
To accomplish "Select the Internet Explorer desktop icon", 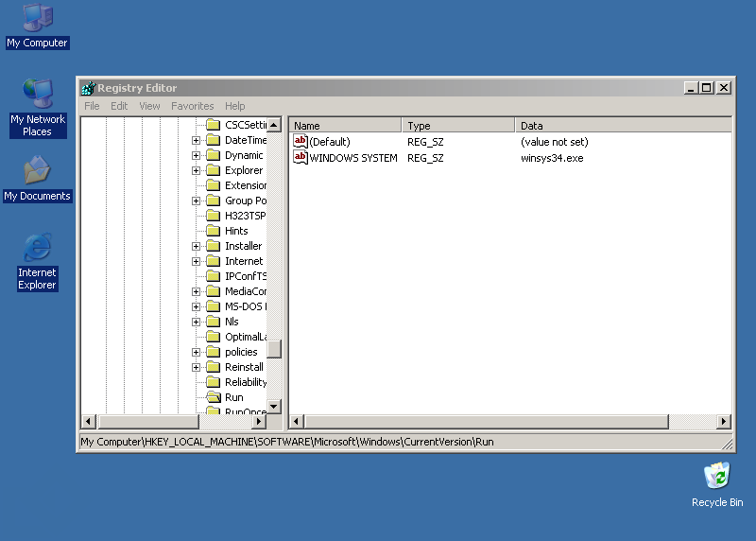I will (38, 262).
